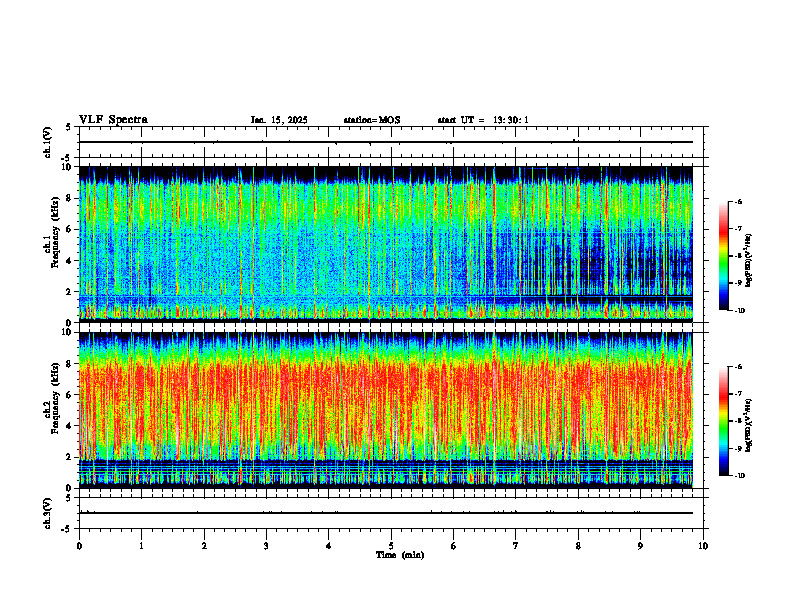This screenshot has width=792, height=612.
Task: Click the "6" kHz tick on ch.2 axis
Action: (x=70, y=395)
